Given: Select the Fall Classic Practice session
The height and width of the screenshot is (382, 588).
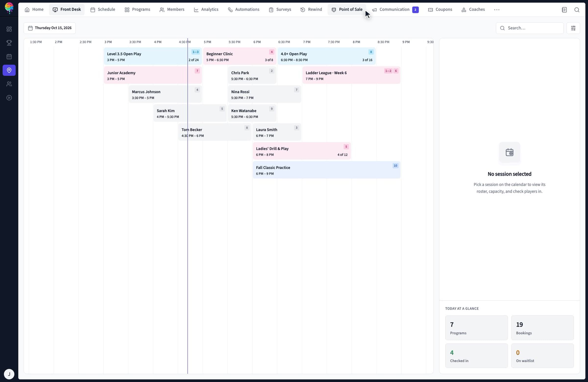Looking at the screenshot, I should [x=326, y=170].
